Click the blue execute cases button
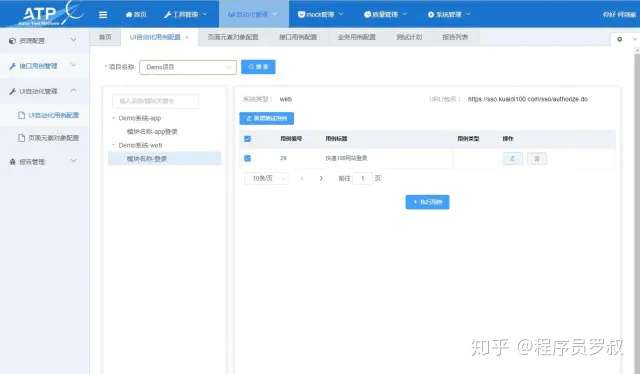 (x=427, y=202)
